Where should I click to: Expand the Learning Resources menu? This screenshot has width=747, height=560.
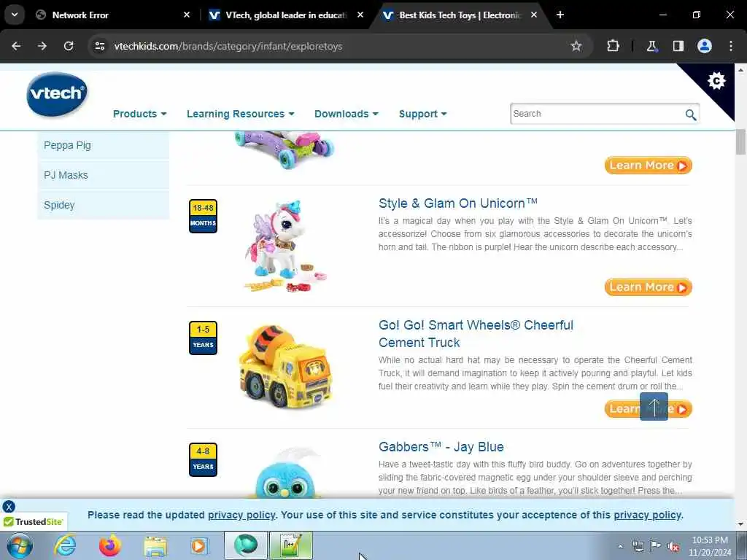coord(241,114)
